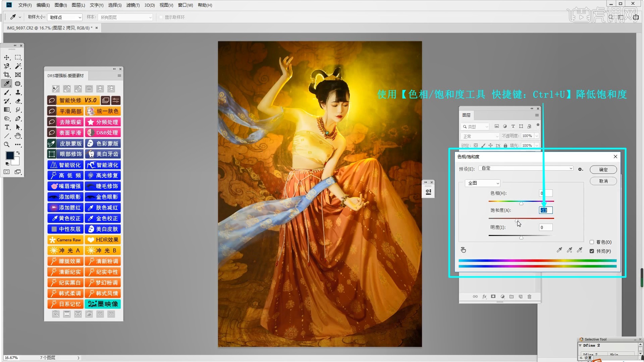This screenshot has height=362, width=644.
Task: Click the delete layer trash icon
Action: point(529,297)
